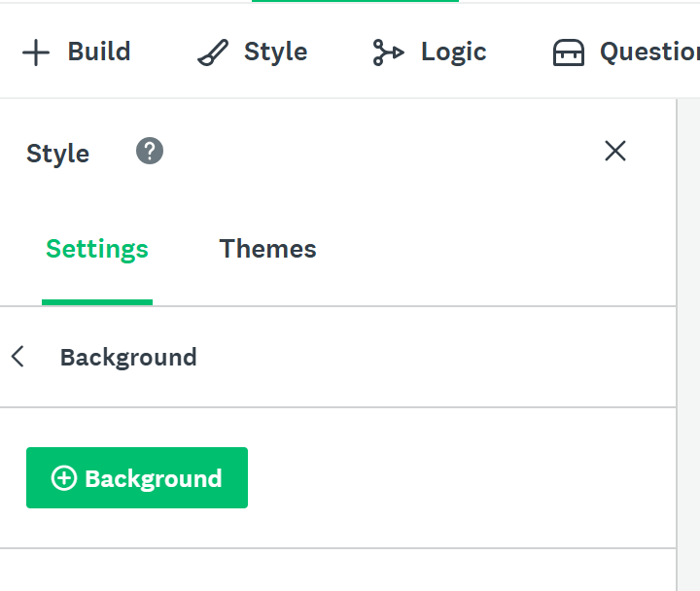The image size is (700, 591).
Task: Close the Style panel with X
Action: (615, 151)
